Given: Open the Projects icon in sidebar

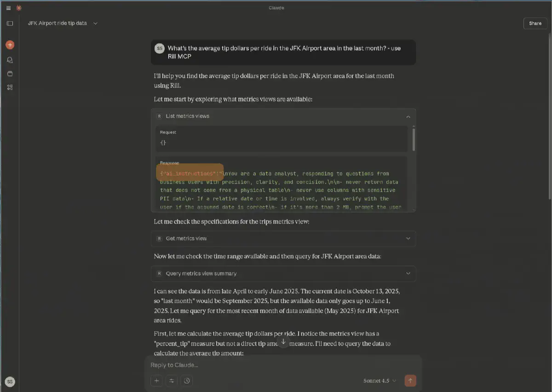Looking at the screenshot, I should click(x=10, y=74).
